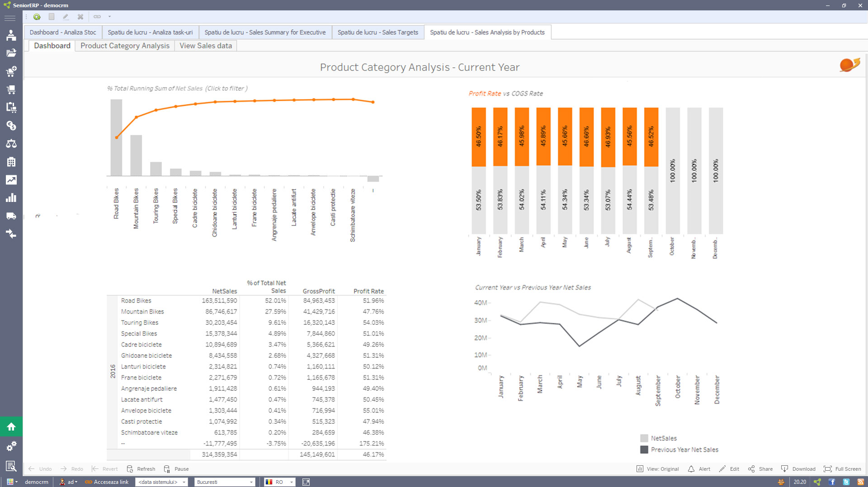Image resolution: width=868 pixels, height=487 pixels.
Task: Click the NetSales legend color swatch
Action: [644, 438]
